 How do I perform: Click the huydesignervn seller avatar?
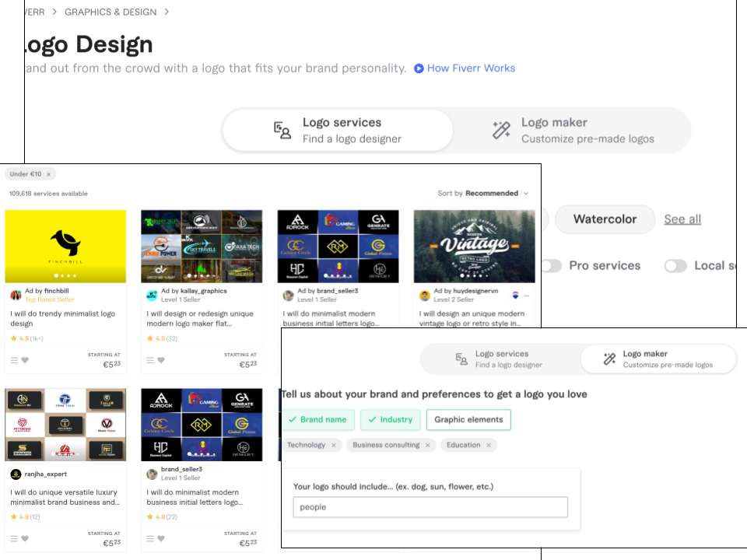pyautogui.click(x=425, y=296)
